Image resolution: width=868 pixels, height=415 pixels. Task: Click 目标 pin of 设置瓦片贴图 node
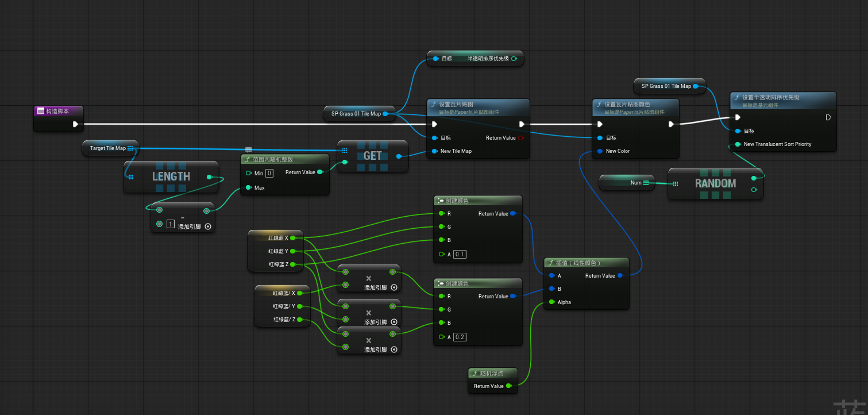pyautogui.click(x=435, y=138)
